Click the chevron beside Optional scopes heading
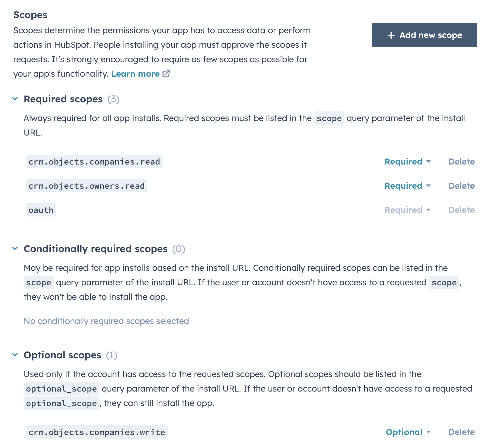 tap(14, 355)
